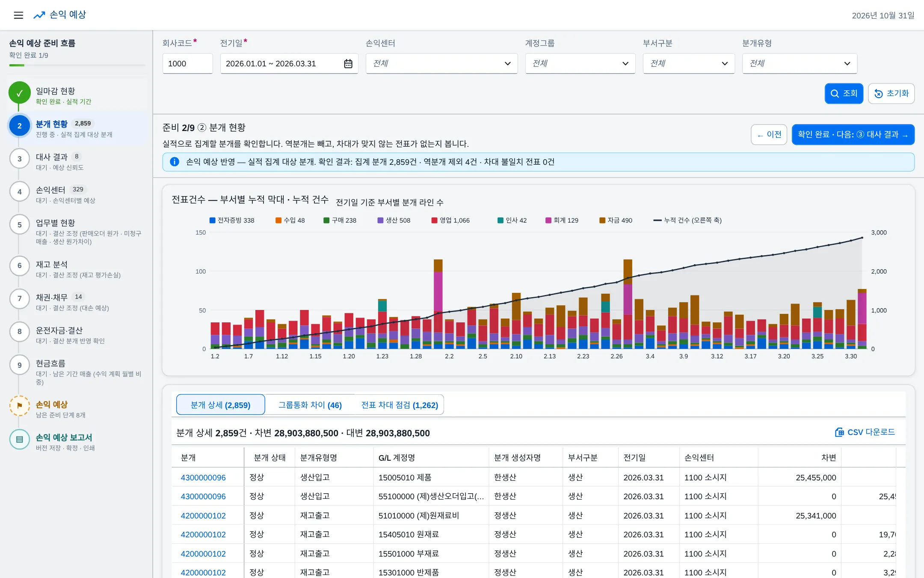Screen dimensions: 924x578
Task: Toggle 생산 508 legend series
Action: (x=394, y=220)
